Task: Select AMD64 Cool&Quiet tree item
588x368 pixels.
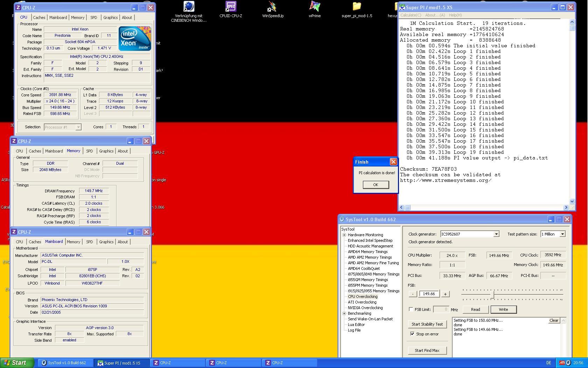Action: point(364,268)
